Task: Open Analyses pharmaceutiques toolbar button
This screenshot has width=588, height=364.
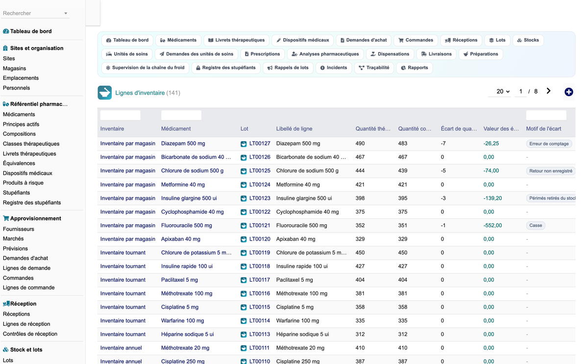Action: (x=325, y=54)
